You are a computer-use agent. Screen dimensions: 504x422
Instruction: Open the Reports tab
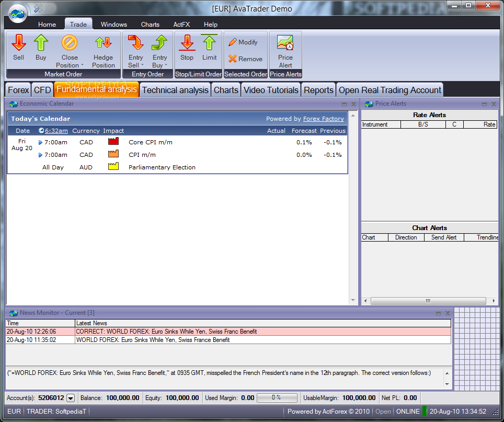point(318,90)
